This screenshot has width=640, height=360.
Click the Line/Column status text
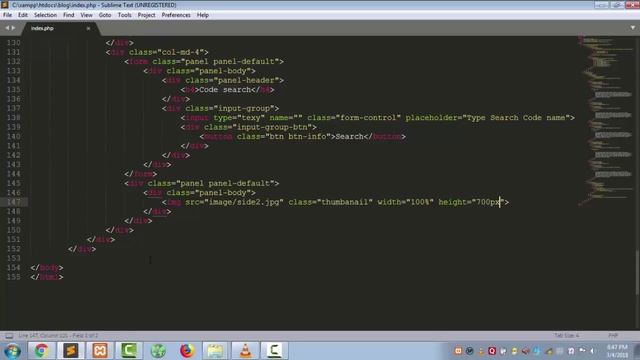pyautogui.click(x=58, y=336)
